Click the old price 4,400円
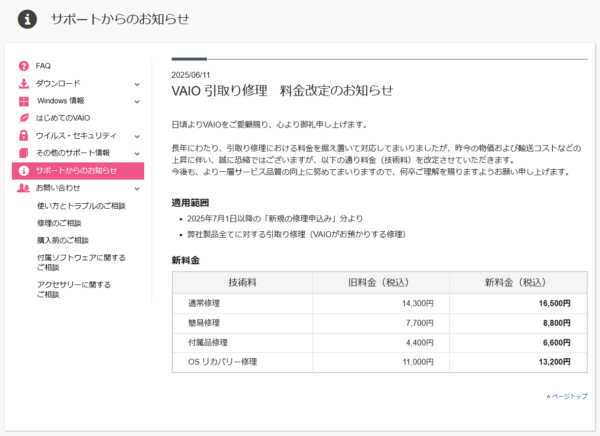Viewport: 600px width, 436px height. pos(419,343)
